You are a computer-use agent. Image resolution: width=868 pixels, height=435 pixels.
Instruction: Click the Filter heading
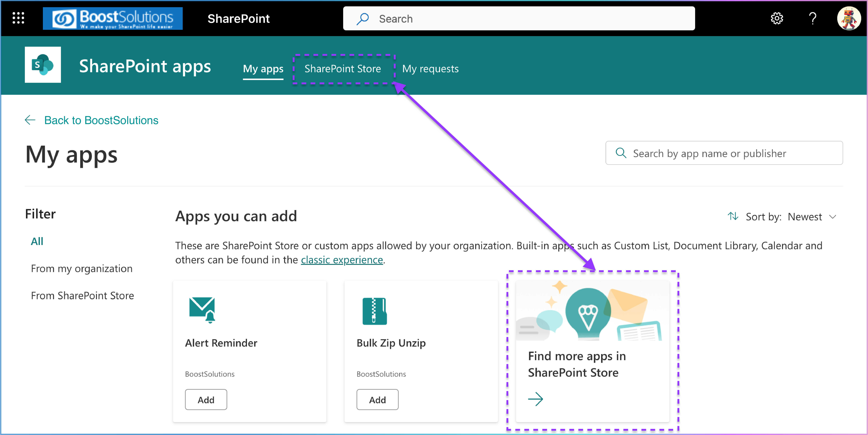pos(40,214)
